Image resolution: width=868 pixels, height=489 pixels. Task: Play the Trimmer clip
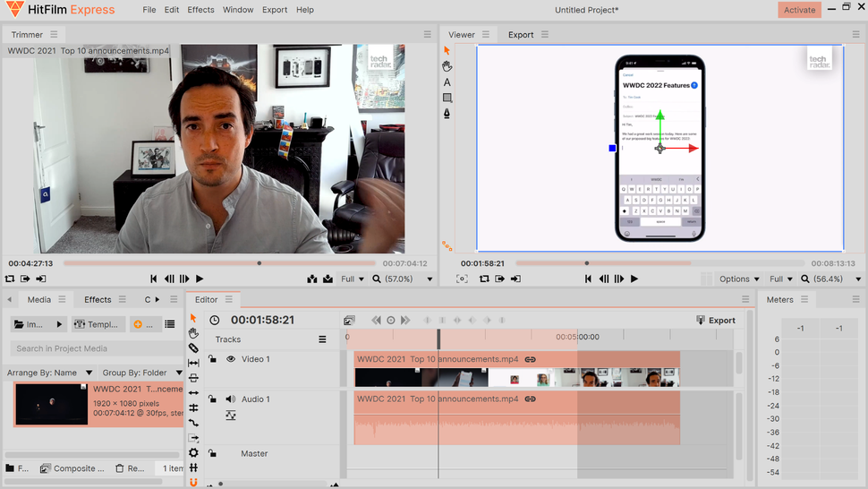click(200, 279)
